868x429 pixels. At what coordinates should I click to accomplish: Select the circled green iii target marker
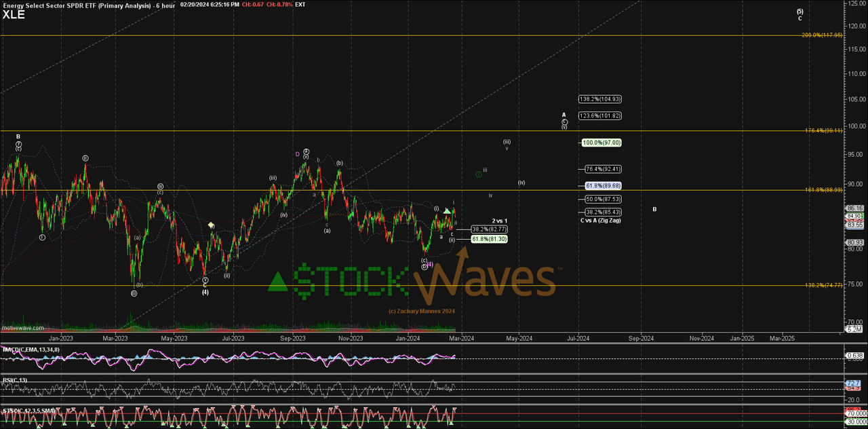click(x=479, y=174)
